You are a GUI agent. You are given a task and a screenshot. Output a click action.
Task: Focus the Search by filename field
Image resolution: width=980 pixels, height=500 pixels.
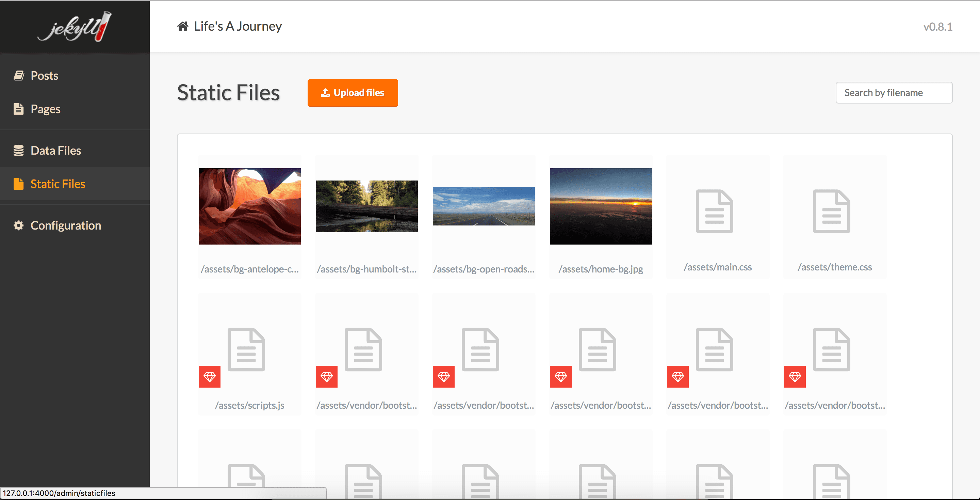[x=893, y=93]
